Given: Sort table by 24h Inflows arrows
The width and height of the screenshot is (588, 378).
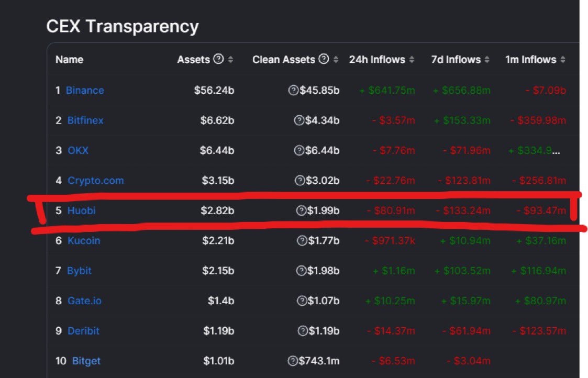Looking at the screenshot, I should click(x=412, y=59).
